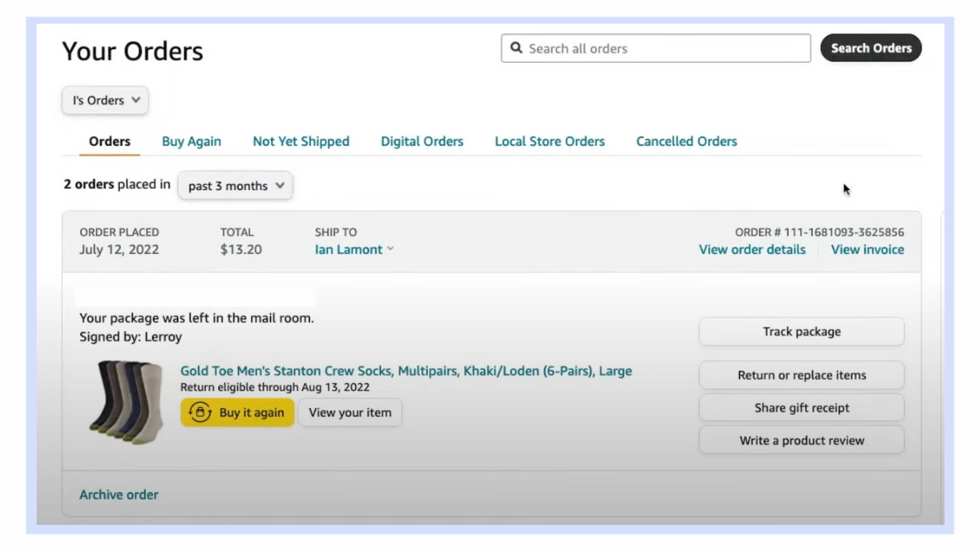
Task: Open the View invoice link
Action: tap(867, 250)
